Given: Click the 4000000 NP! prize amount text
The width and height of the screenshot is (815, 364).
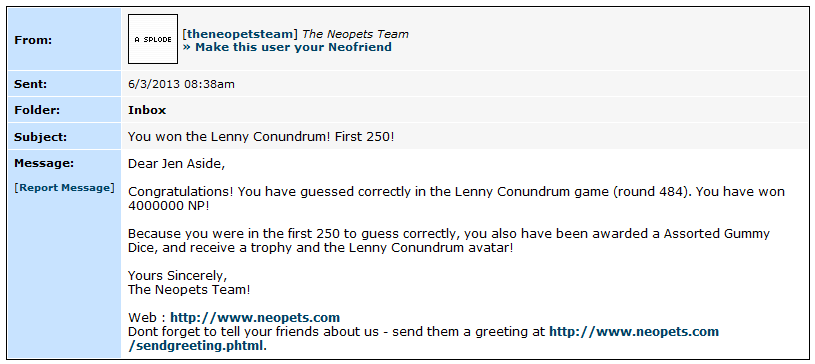Looking at the screenshot, I should click(169, 205).
